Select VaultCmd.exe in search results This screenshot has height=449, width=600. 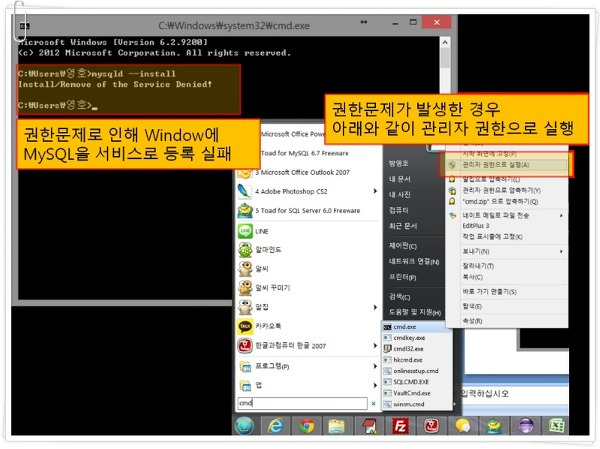(417, 393)
